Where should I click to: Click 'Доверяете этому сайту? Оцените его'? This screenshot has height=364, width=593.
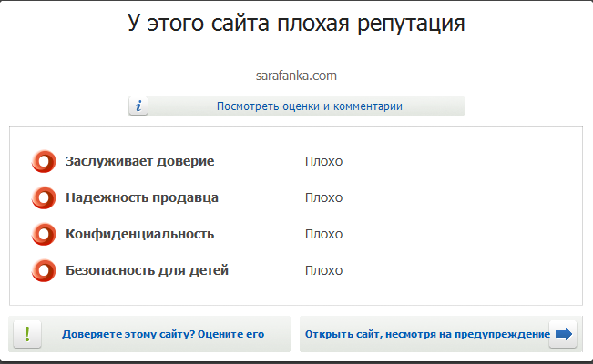pos(163,334)
